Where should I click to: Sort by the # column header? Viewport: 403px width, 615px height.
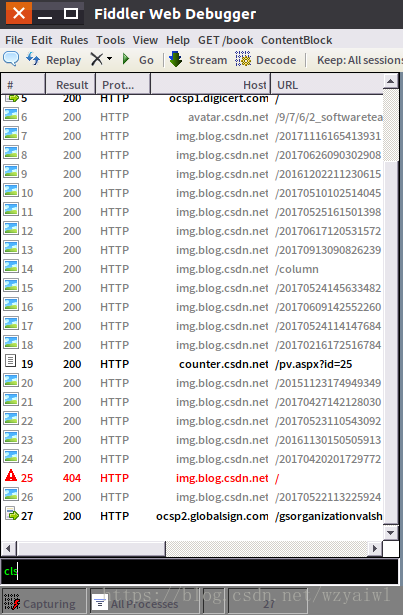coord(23,85)
